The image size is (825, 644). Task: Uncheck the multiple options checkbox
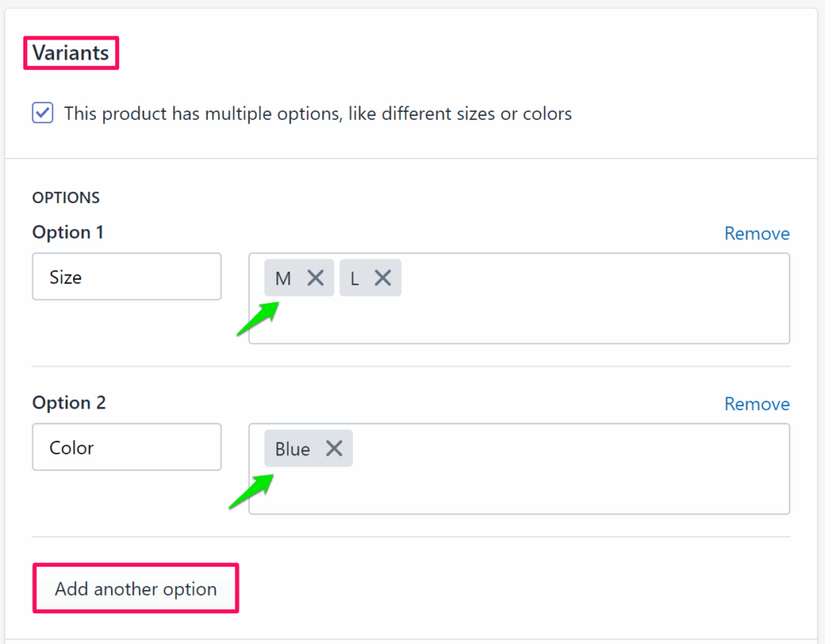[43, 113]
